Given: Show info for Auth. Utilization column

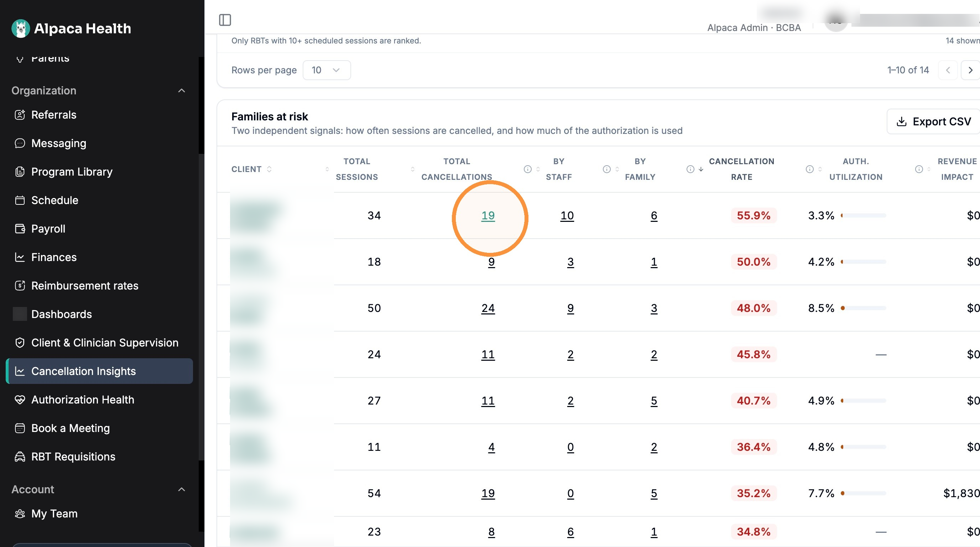Looking at the screenshot, I should [809, 169].
